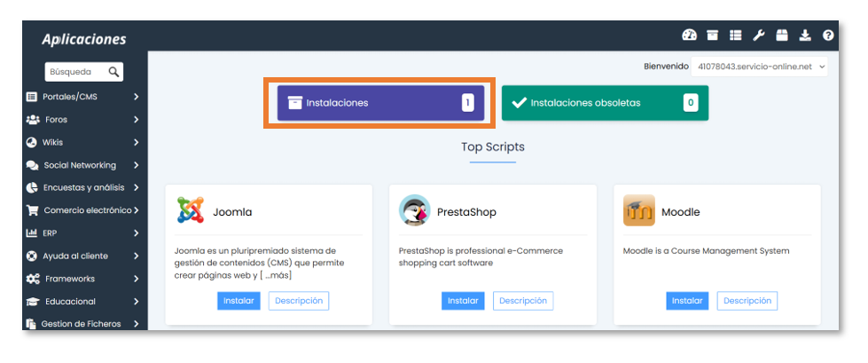The height and width of the screenshot is (363, 868).
Task: Expand the Encuestas y análisis chevron
Action: click(x=137, y=188)
